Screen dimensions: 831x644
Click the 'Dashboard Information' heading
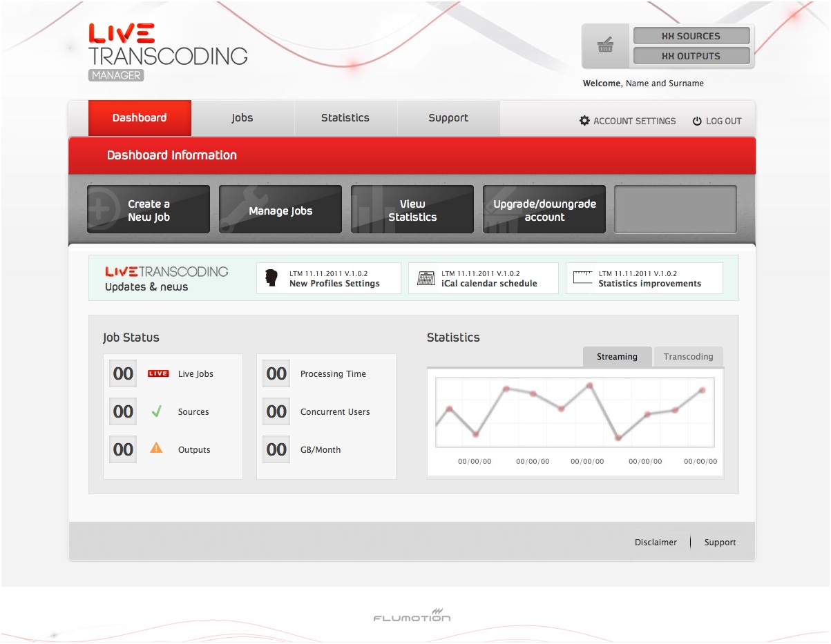(172, 155)
